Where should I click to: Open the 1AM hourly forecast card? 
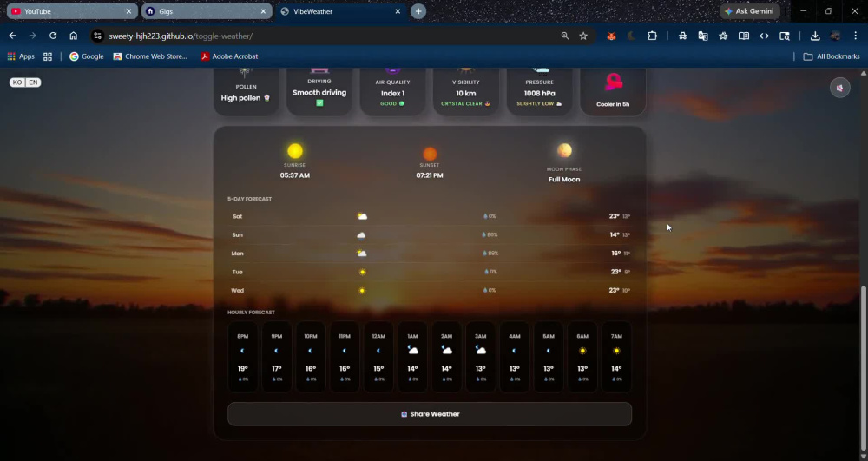pyautogui.click(x=412, y=358)
